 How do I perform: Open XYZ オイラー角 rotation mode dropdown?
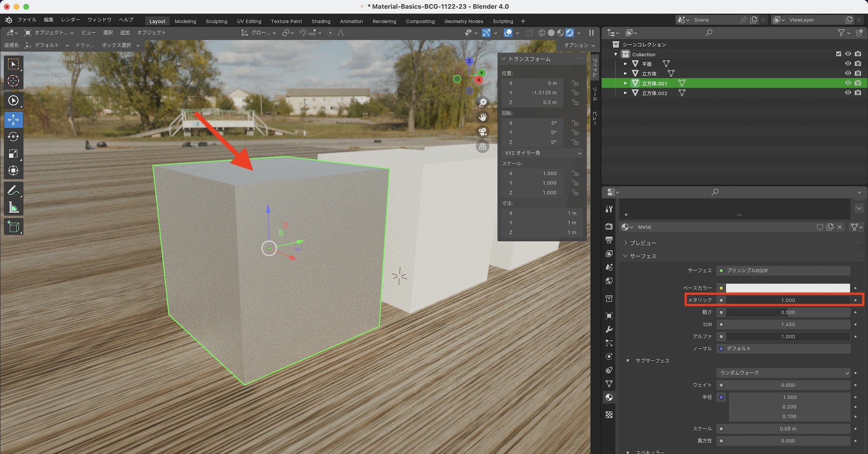click(542, 153)
